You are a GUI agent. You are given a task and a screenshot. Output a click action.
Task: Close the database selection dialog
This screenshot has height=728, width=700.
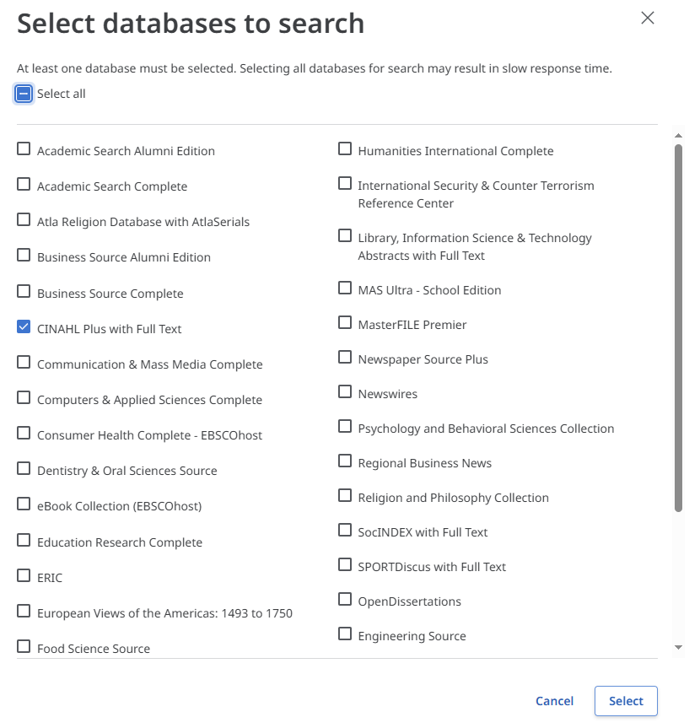click(648, 18)
